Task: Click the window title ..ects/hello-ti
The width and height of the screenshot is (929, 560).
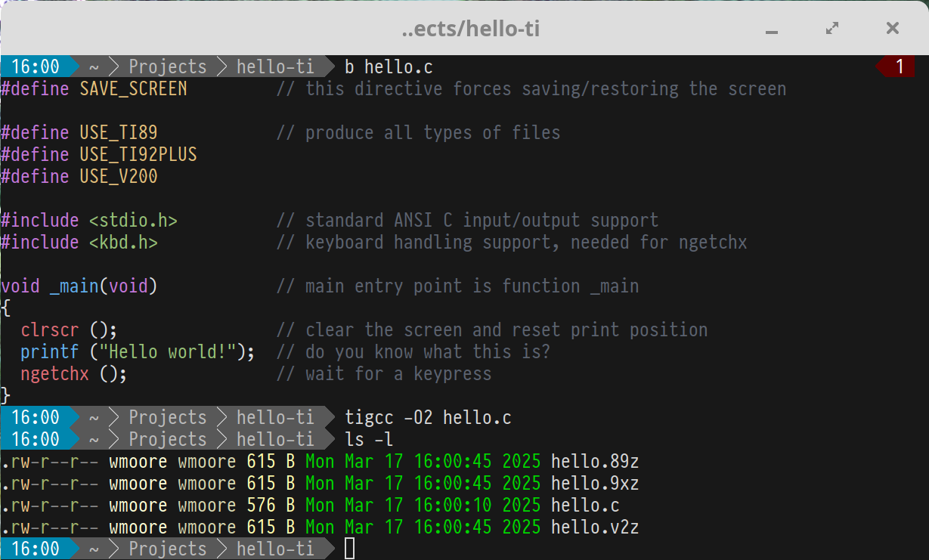Action: (x=471, y=29)
